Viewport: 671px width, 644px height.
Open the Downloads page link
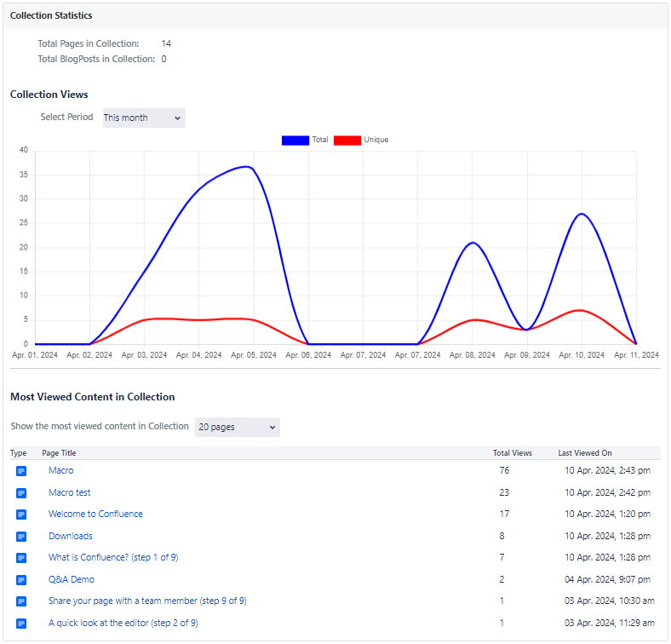point(71,536)
